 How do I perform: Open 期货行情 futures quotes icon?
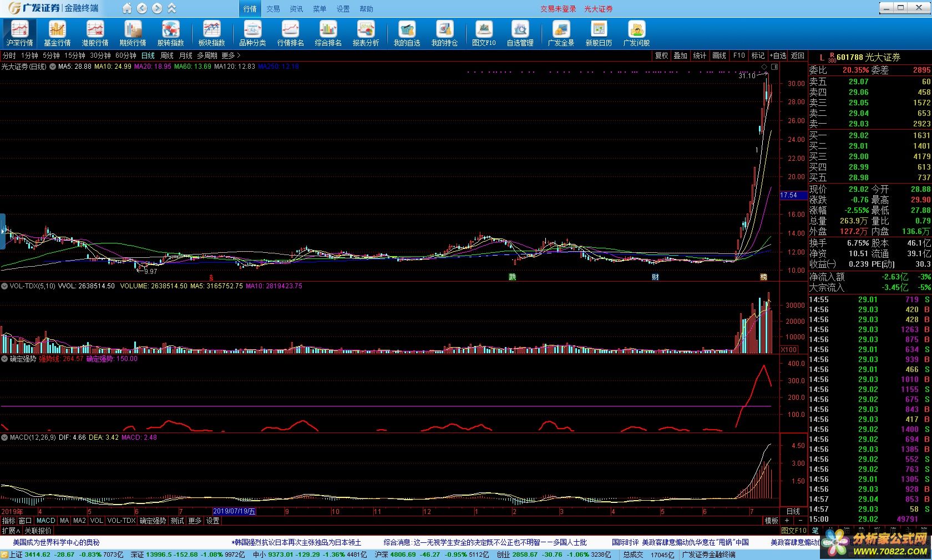(x=133, y=33)
